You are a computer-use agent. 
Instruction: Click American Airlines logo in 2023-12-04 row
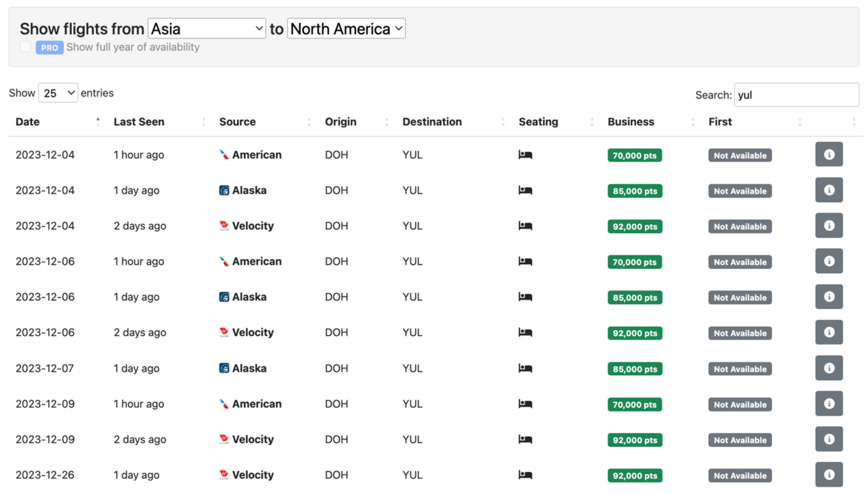click(224, 155)
